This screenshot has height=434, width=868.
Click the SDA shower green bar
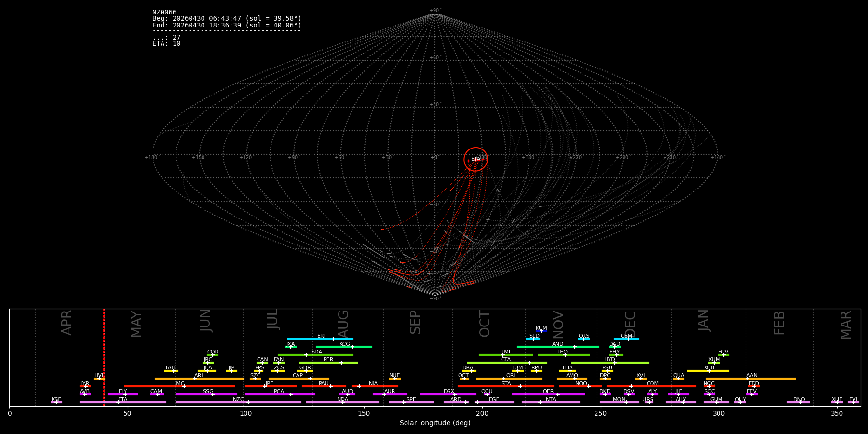(x=315, y=355)
